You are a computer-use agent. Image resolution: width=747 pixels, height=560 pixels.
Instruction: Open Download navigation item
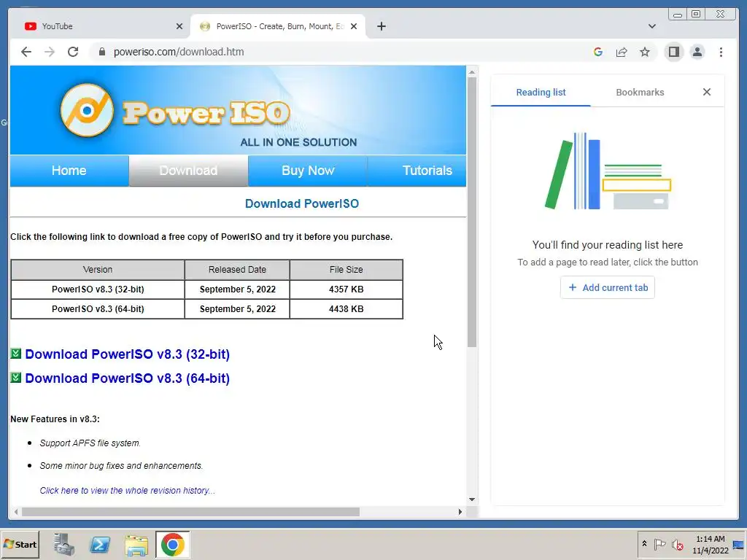coord(189,171)
